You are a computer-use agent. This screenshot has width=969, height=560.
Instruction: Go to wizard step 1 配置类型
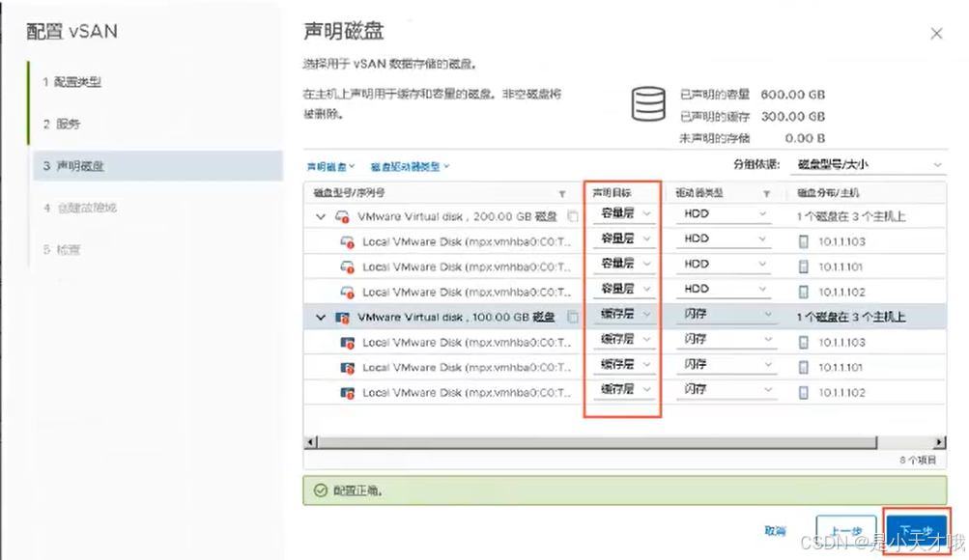coord(72,82)
